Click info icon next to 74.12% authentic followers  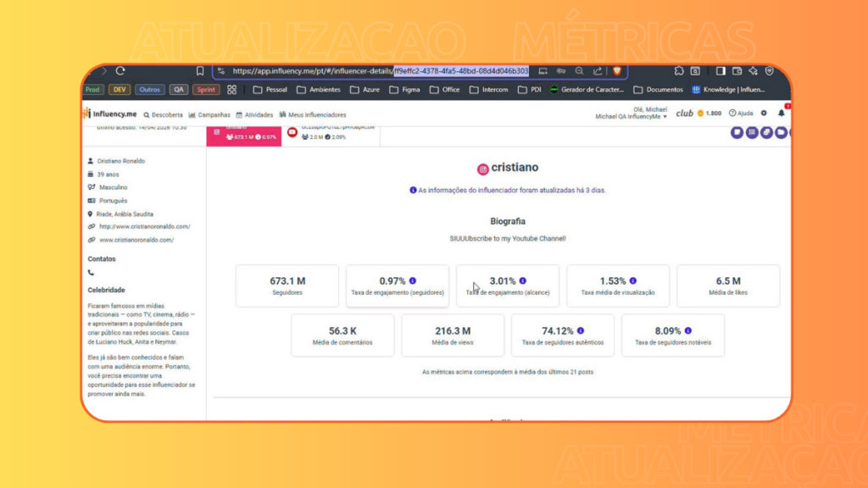(x=581, y=330)
